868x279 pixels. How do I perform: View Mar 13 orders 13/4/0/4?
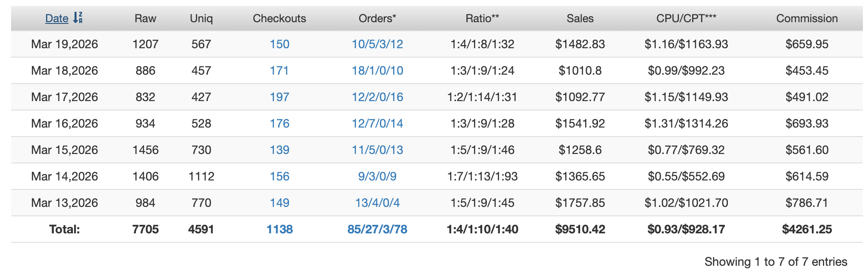click(377, 203)
